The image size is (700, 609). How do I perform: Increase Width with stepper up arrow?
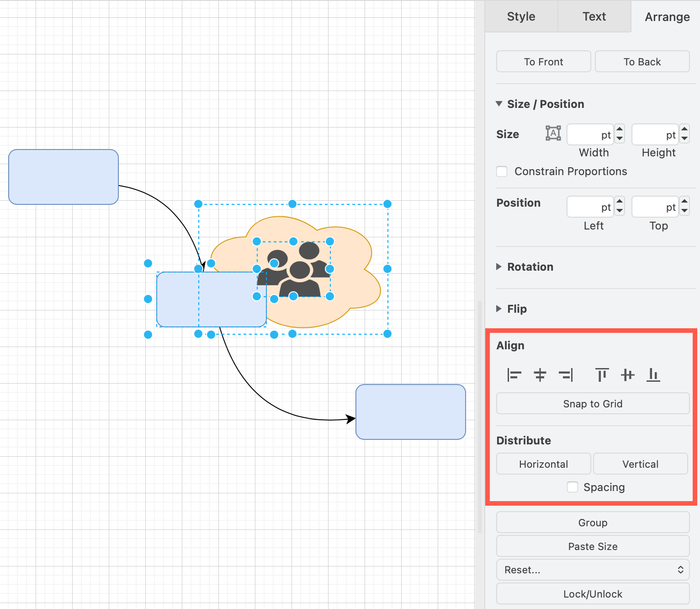pos(620,129)
